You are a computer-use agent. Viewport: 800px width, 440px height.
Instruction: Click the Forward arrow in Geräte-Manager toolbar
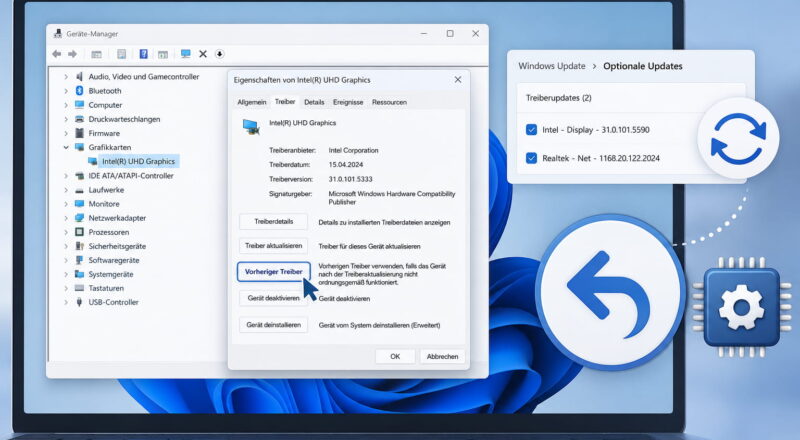coord(72,54)
